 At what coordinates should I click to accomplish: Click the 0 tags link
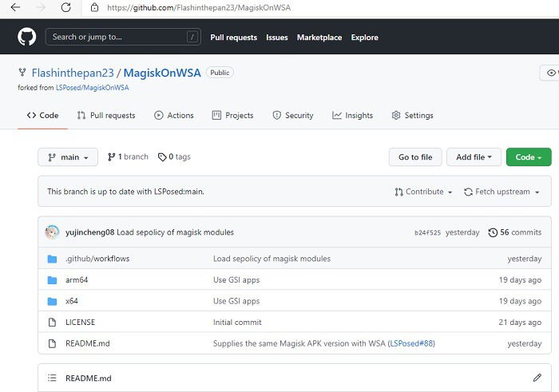pyautogui.click(x=174, y=156)
